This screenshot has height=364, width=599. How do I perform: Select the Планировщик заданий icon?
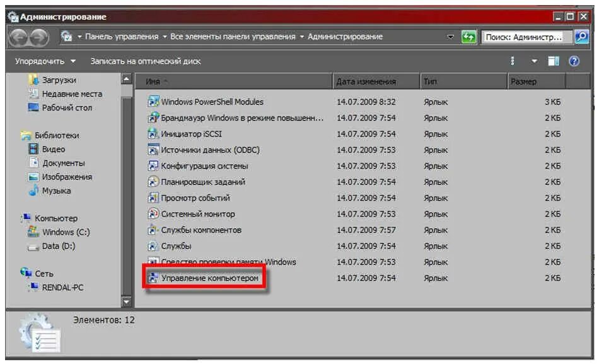153,181
